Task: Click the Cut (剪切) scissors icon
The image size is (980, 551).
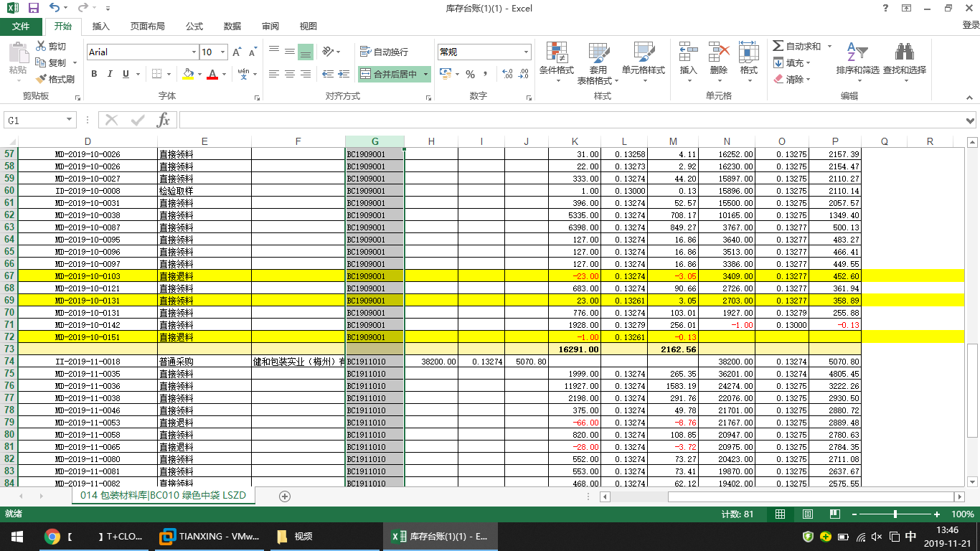Action: pyautogui.click(x=41, y=47)
